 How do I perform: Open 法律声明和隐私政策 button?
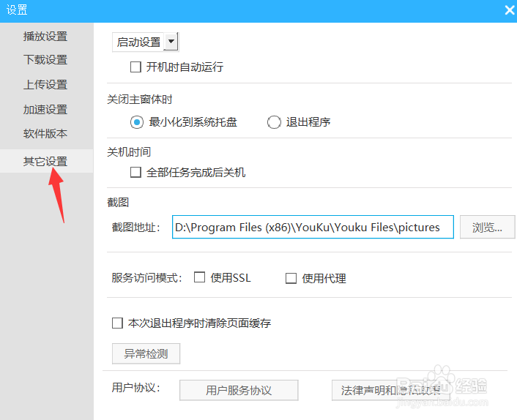pyautogui.click(x=391, y=390)
